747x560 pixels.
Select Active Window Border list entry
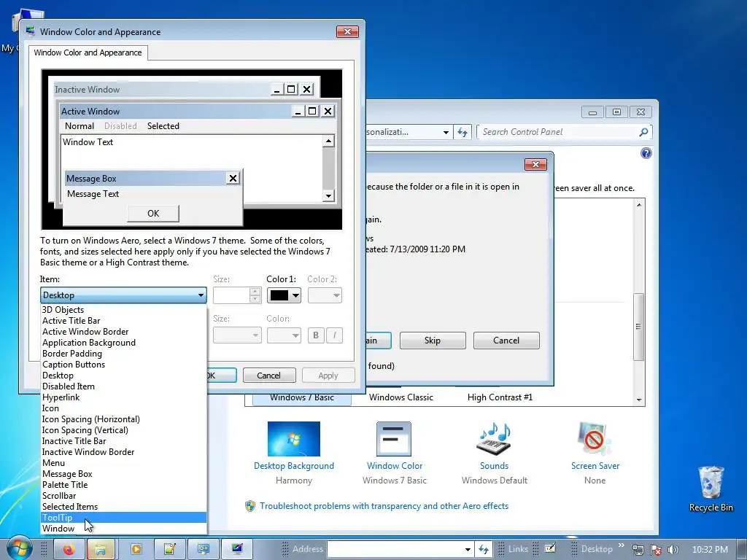click(123, 332)
